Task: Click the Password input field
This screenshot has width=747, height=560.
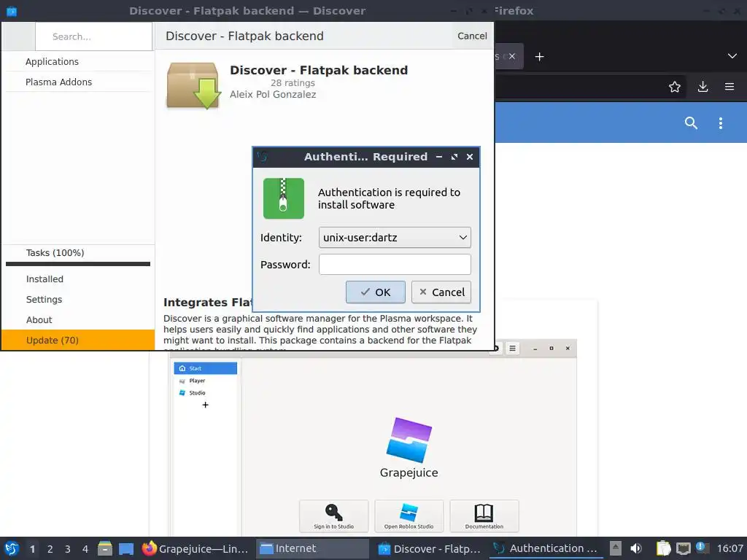Action: [395, 264]
